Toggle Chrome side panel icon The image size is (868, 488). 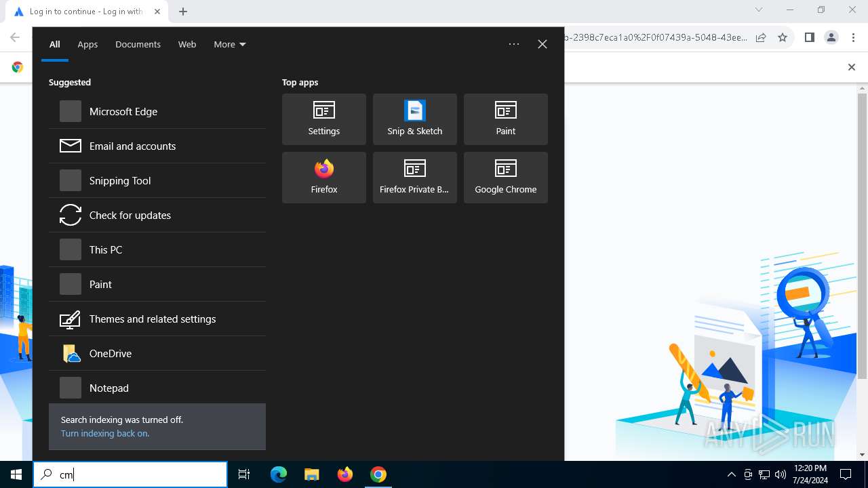(x=809, y=37)
